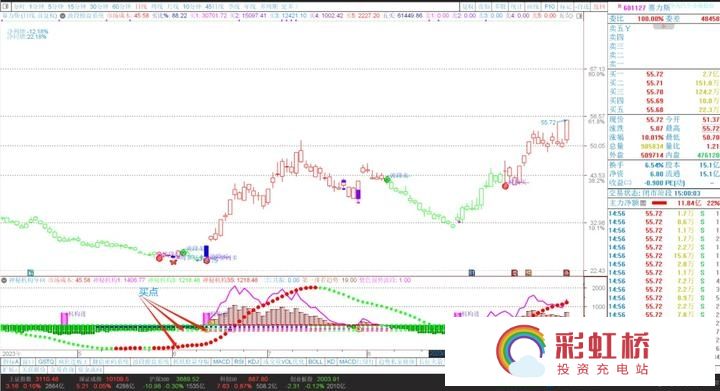Choose the RSI indicator tab
Screen dimensions: 720x391
[239, 362]
